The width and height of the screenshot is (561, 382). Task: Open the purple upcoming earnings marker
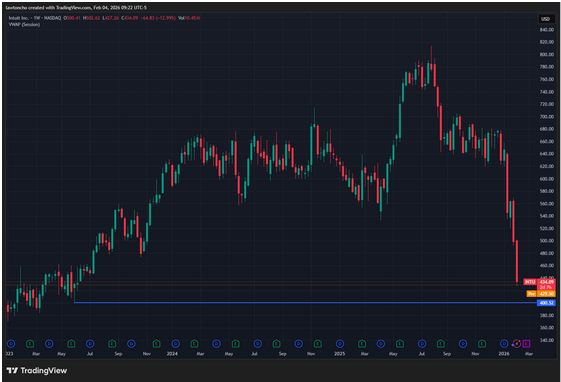527,344
